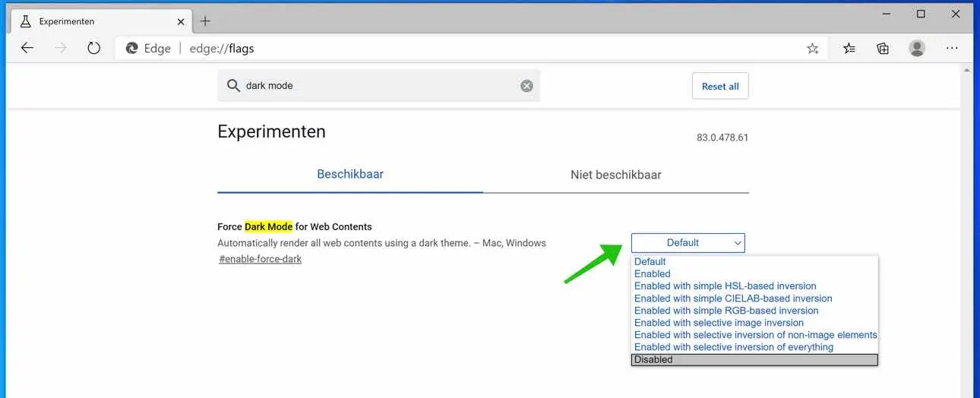Choose Default in the dropdown list

[x=754, y=262]
